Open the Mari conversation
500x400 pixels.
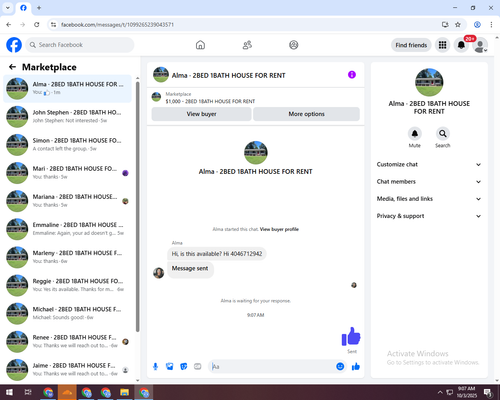coord(67,173)
